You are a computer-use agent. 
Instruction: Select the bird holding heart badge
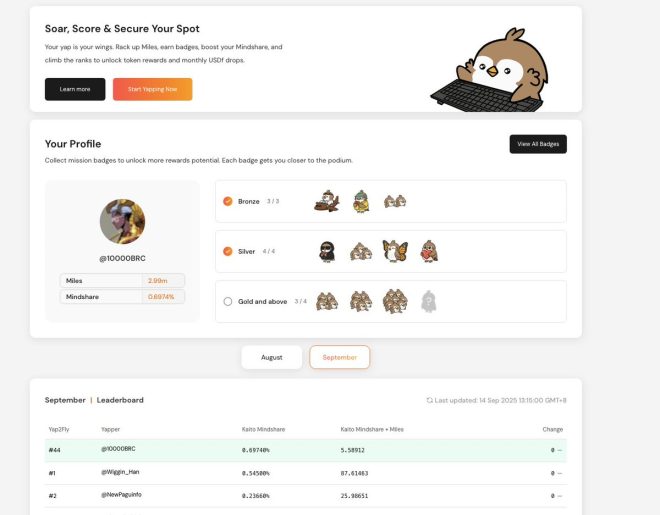[x=429, y=251]
